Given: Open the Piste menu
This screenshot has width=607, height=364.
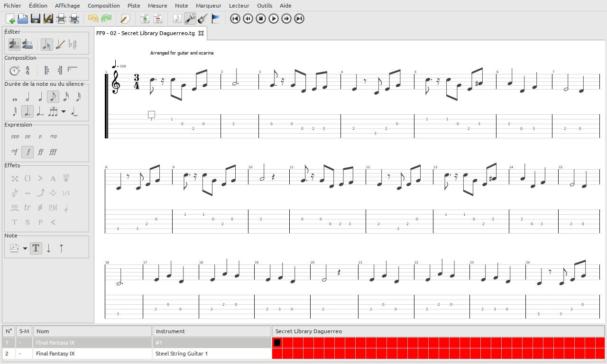Looking at the screenshot, I should pos(134,6).
